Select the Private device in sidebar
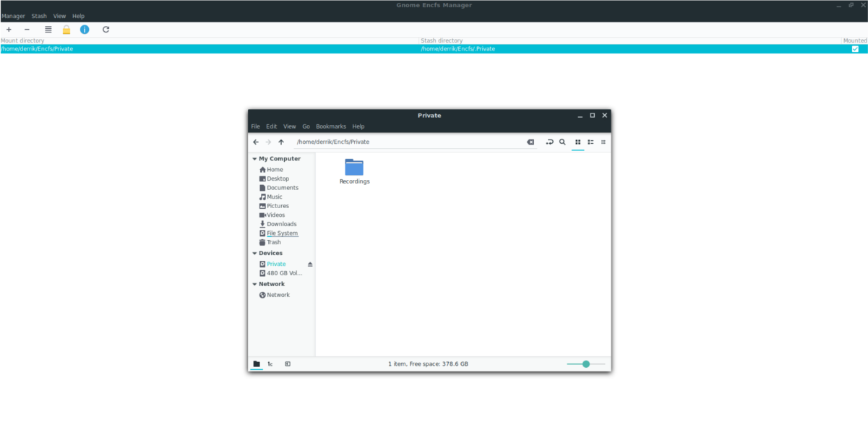This screenshot has width=868, height=443. 276,264
